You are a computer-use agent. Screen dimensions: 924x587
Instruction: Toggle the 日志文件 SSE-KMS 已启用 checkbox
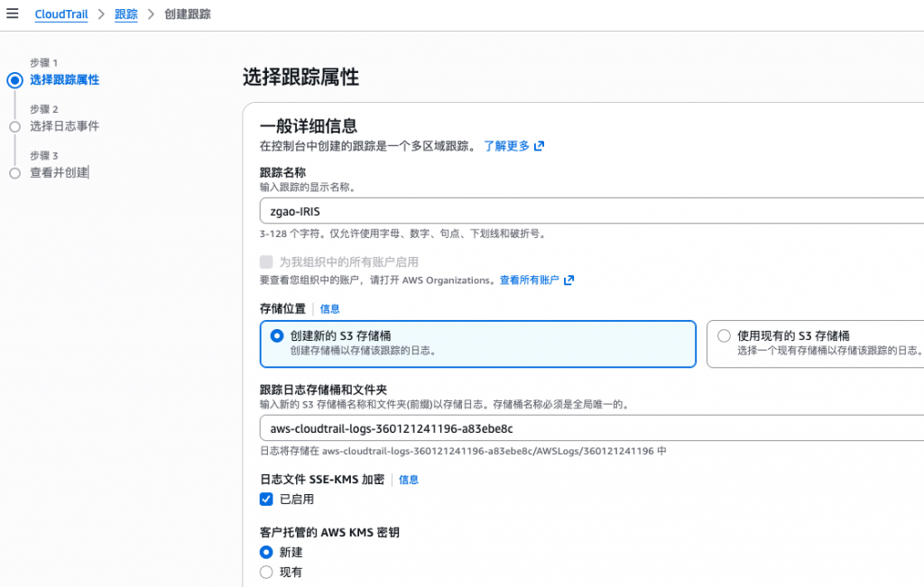(266, 500)
